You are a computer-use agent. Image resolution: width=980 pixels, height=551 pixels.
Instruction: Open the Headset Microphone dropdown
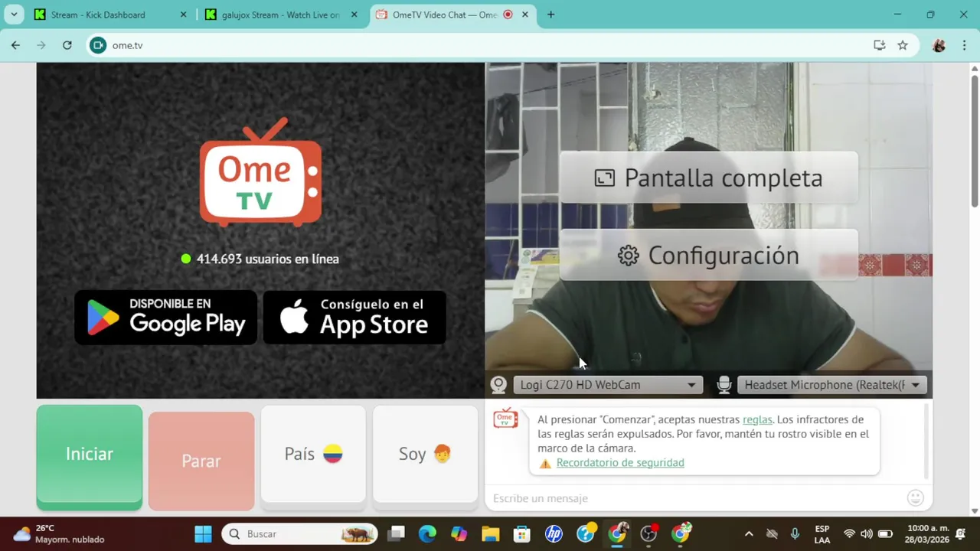pos(832,385)
